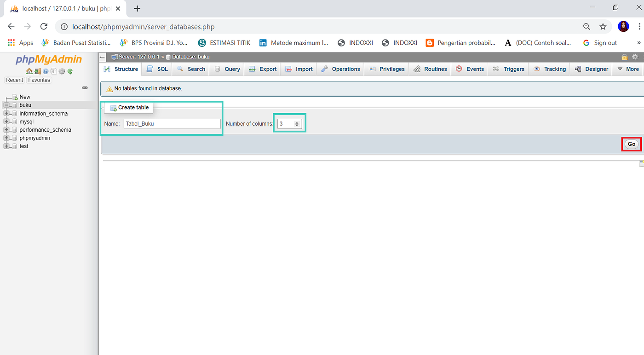Click the Go button
Image resolution: width=644 pixels, height=355 pixels.
pos(632,144)
